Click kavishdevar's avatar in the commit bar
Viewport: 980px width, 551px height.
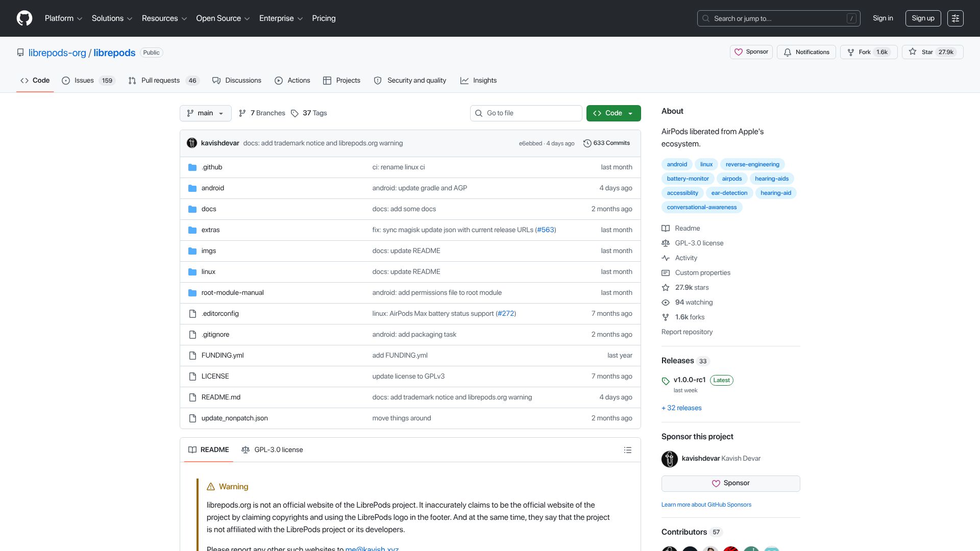pyautogui.click(x=192, y=143)
